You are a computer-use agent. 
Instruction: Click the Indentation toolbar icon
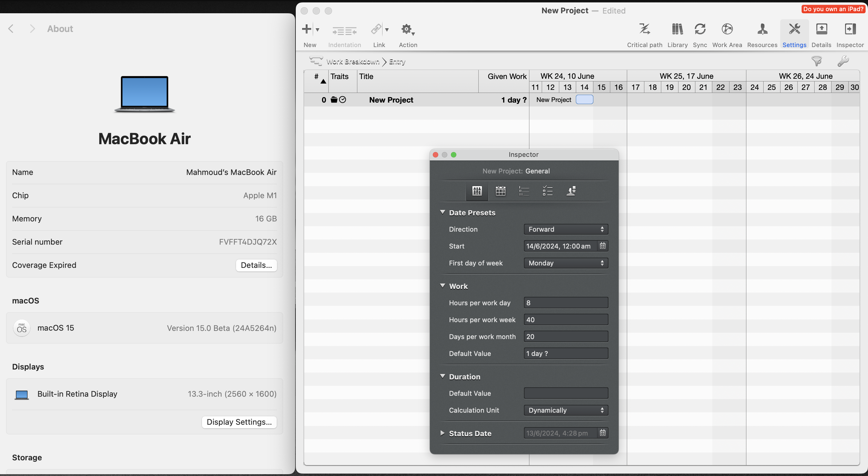(344, 31)
